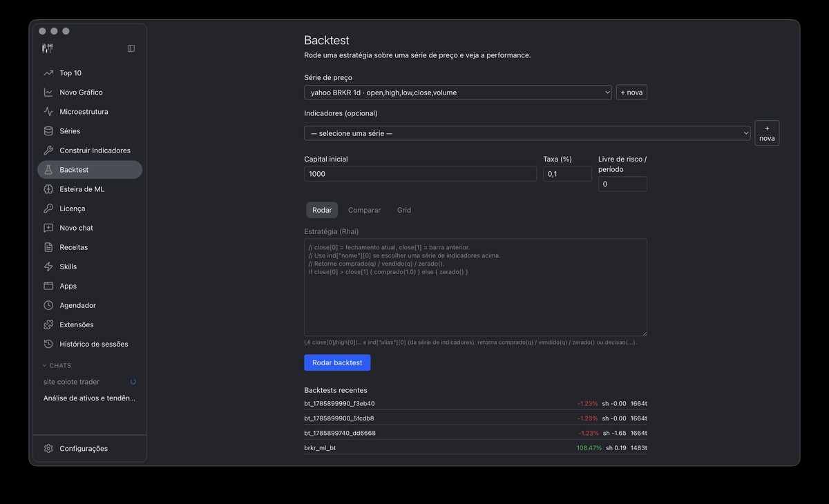Toggle the sidebar panel icon
This screenshot has height=504, width=829.
(x=131, y=48)
